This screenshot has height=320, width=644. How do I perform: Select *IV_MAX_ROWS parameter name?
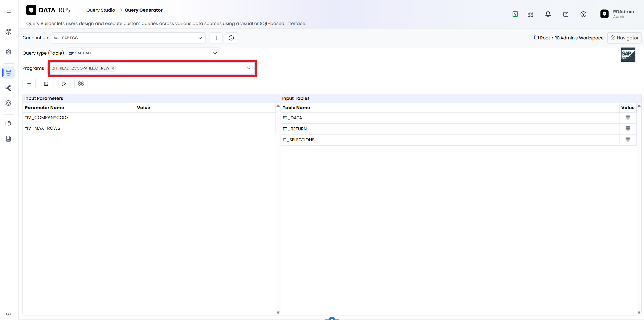pos(42,128)
